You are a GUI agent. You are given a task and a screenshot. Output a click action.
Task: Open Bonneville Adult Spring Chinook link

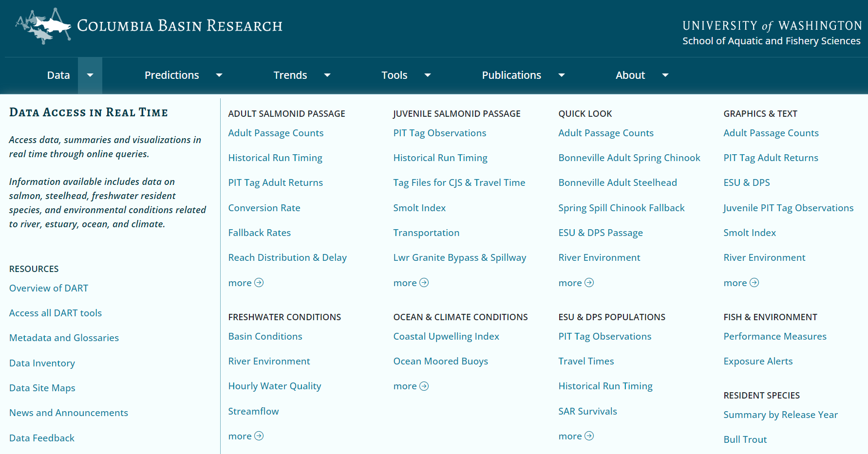coord(629,158)
